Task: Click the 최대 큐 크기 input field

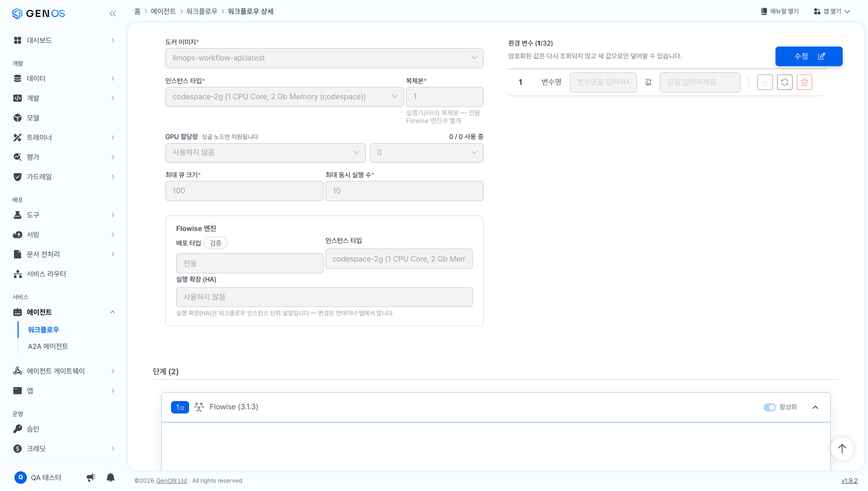Action: 244,191
